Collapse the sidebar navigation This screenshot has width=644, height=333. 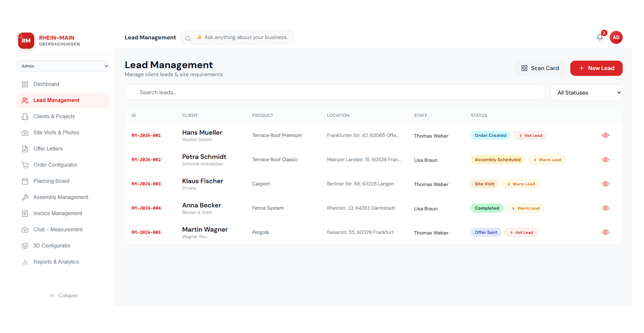[x=64, y=295]
